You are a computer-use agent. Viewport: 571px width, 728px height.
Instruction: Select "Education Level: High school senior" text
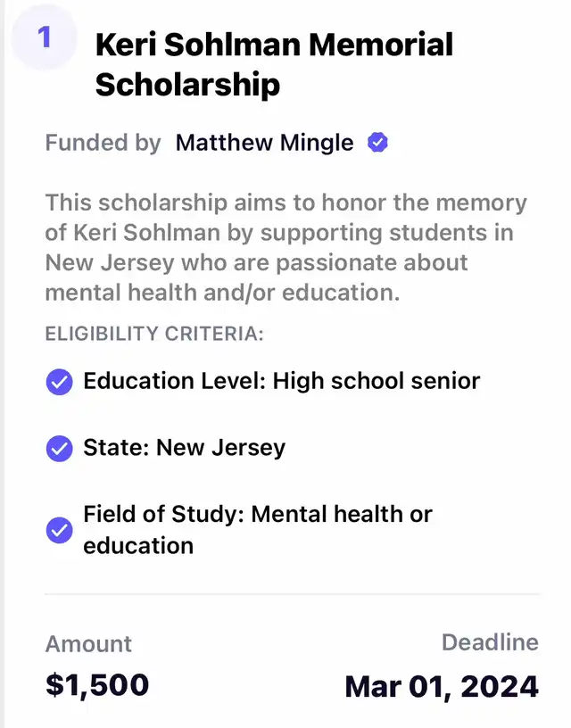pyautogui.click(x=281, y=381)
